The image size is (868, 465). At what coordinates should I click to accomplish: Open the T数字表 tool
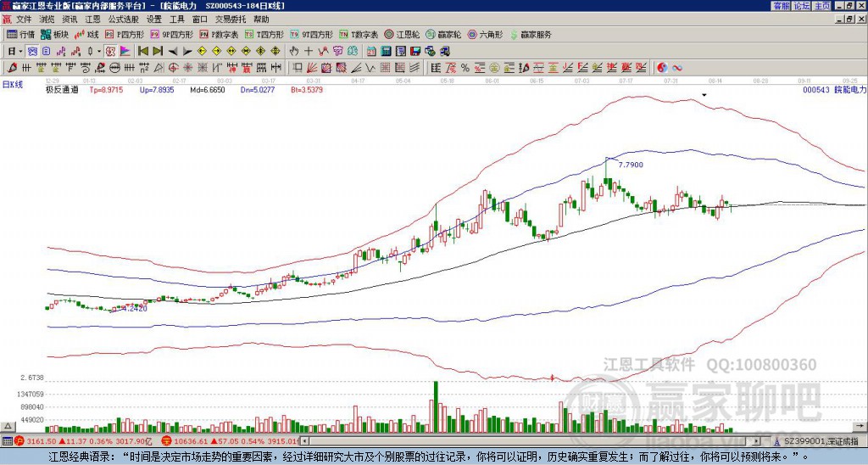(359, 34)
